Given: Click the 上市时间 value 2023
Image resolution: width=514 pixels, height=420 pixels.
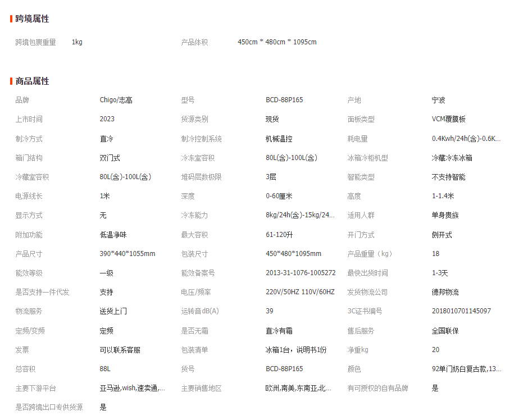Looking at the screenshot, I should 107,119.
